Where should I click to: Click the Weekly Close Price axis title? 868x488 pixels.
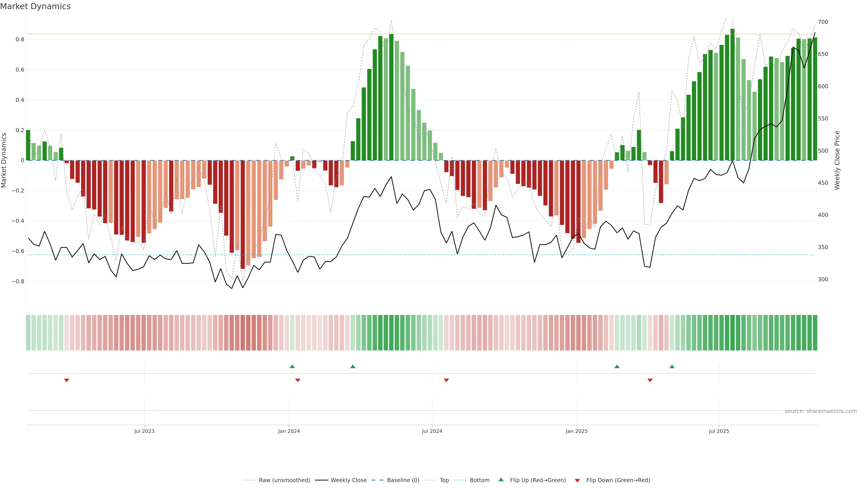click(x=837, y=160)
